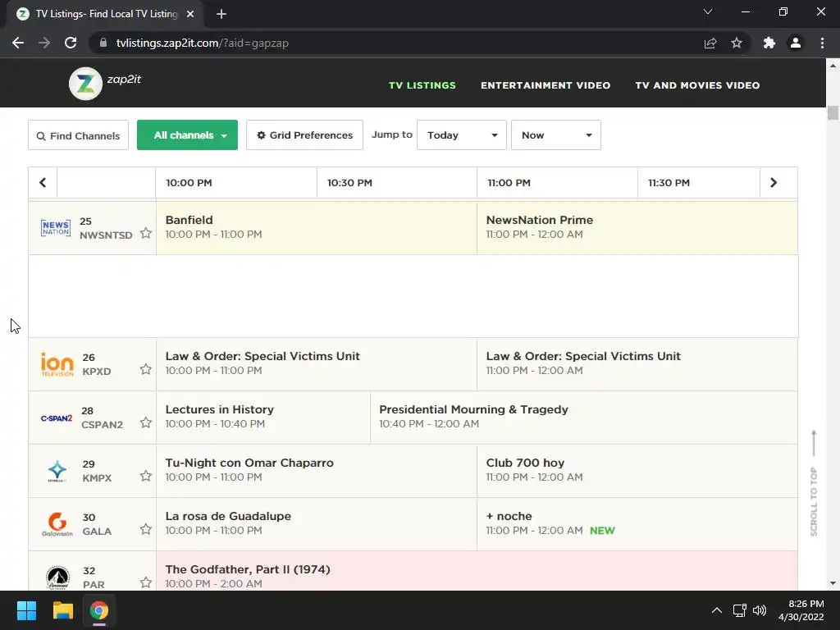Open the ion Television channel logo

[57, 364]
